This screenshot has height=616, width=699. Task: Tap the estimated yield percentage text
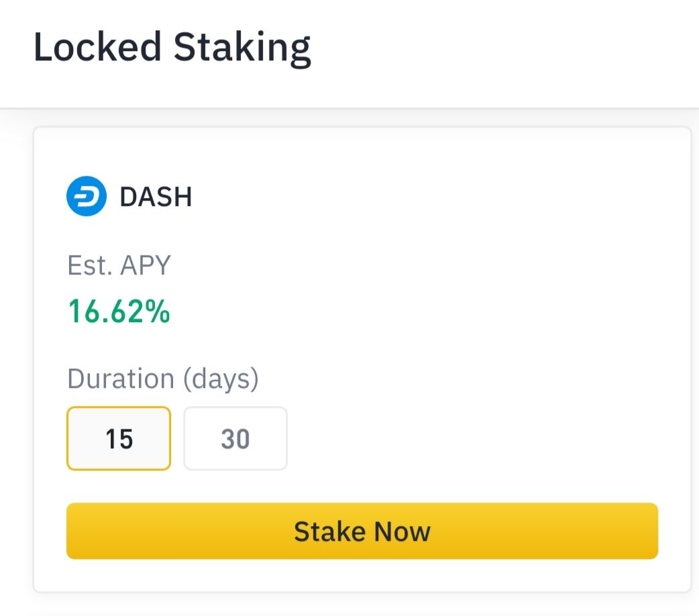[x=119, y=311]
